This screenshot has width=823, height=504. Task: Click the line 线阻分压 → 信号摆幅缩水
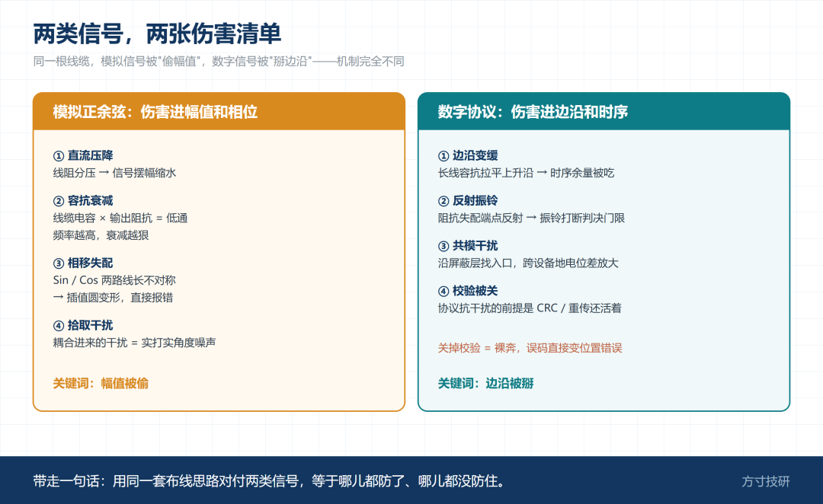pos(114,173)
